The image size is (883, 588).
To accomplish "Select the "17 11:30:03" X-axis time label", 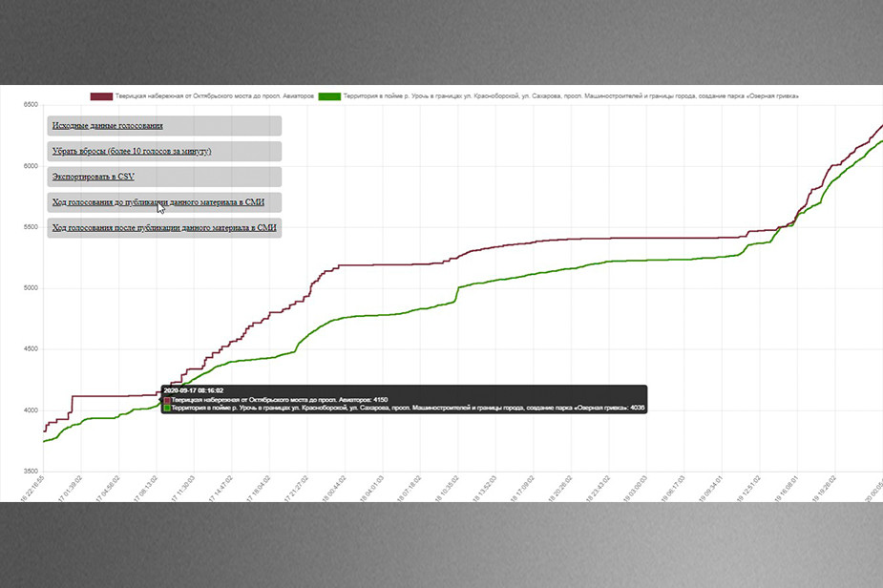I will tap(184, 489).
